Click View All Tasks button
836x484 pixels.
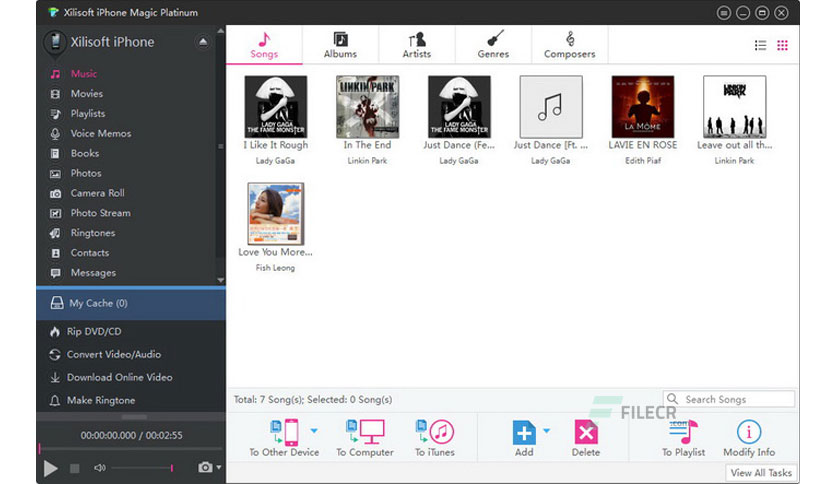click(761, 473)
